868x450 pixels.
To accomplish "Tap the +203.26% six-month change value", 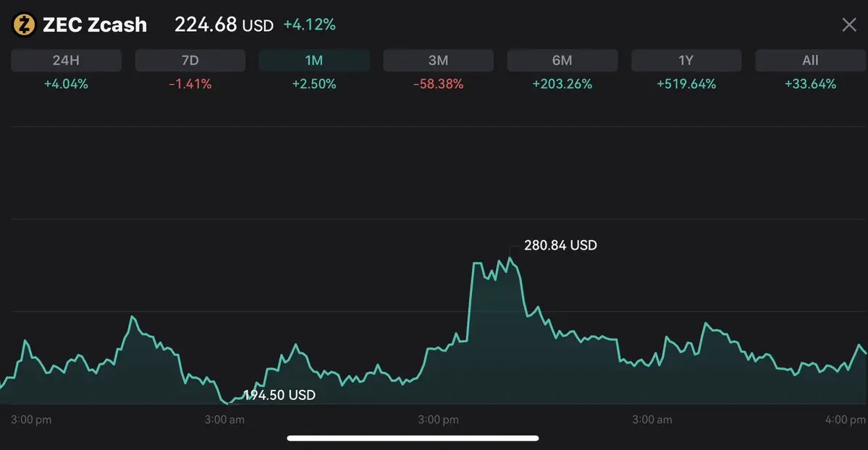I will (562, 84).
